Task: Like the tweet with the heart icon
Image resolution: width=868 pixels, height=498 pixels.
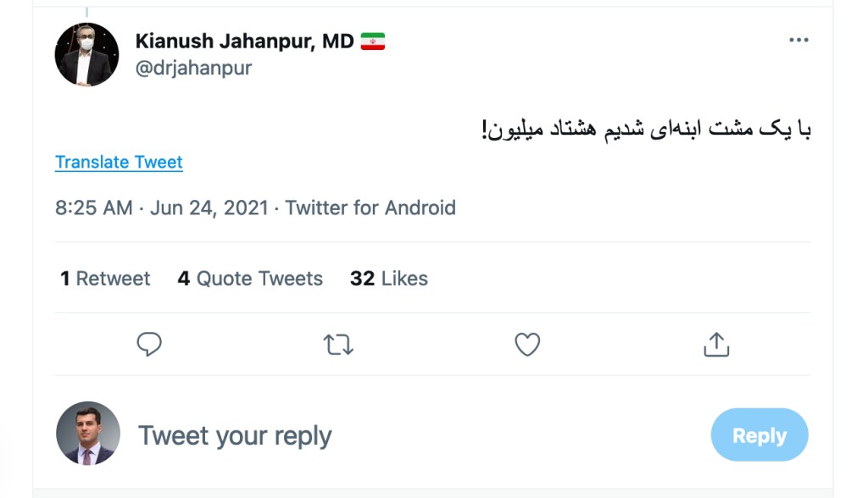Action: pyautogui.click(x=527, y=344)
